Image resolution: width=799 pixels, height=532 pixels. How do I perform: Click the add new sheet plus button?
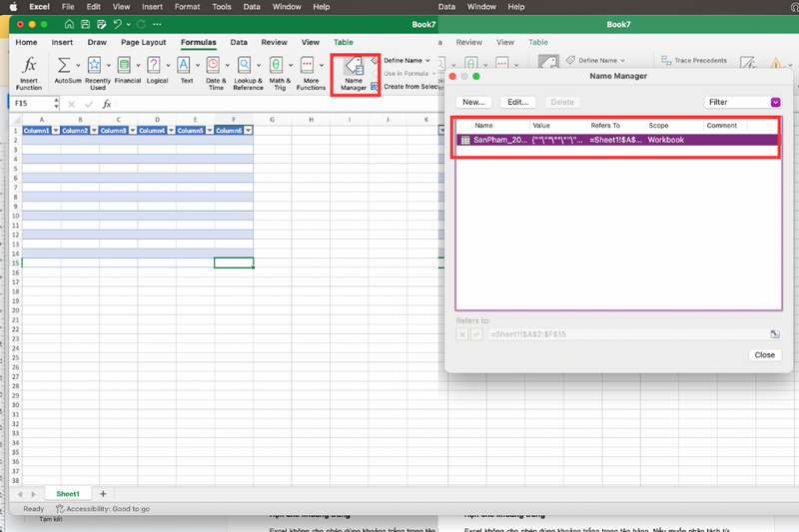pos(103,494)
